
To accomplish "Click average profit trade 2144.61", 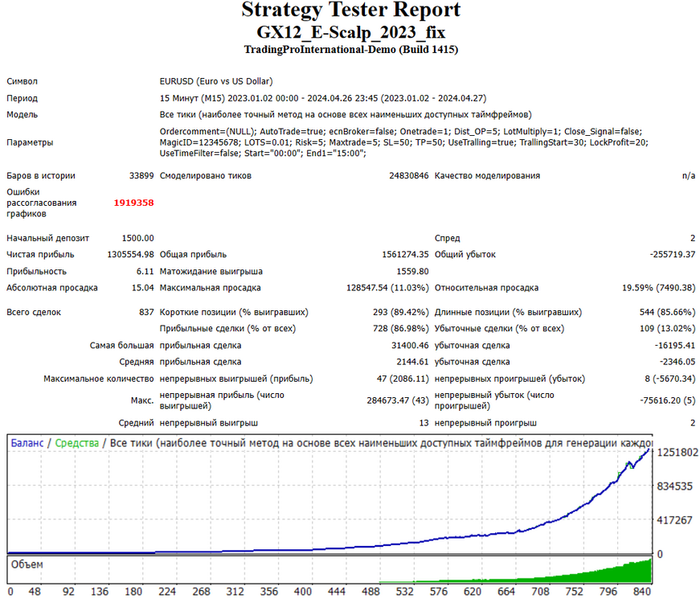I will tap(412, 363).
